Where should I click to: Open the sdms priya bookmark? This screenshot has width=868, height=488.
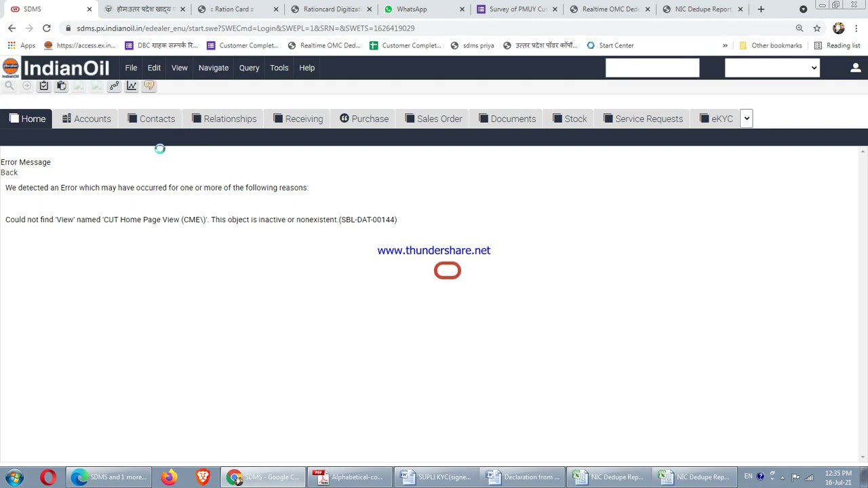[x=472, y=45]
